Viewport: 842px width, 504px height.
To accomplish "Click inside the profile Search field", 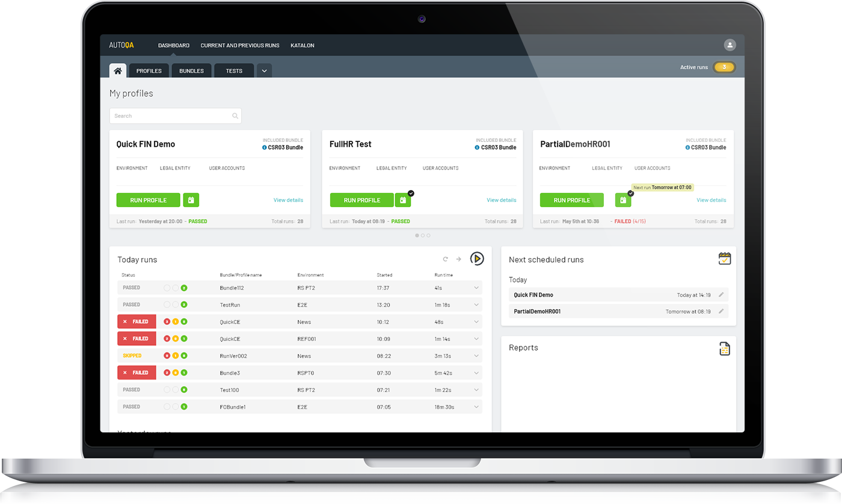I will click(x=171, y=116).
